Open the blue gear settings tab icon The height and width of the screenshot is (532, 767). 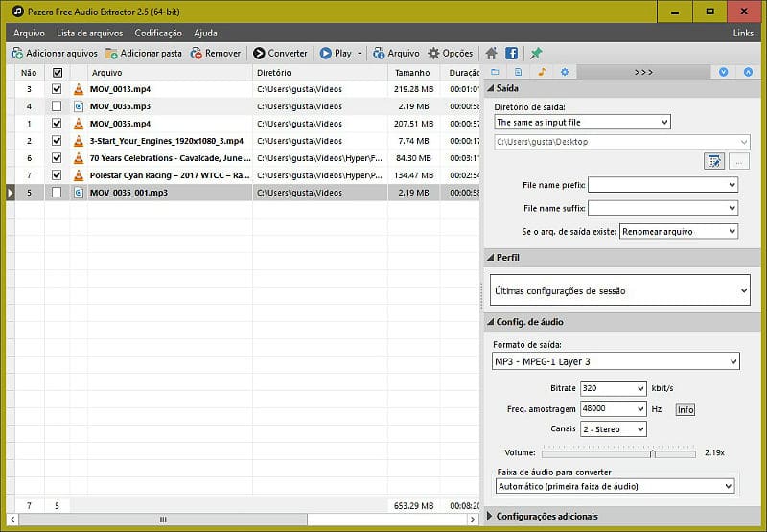(x=565, y=72)
